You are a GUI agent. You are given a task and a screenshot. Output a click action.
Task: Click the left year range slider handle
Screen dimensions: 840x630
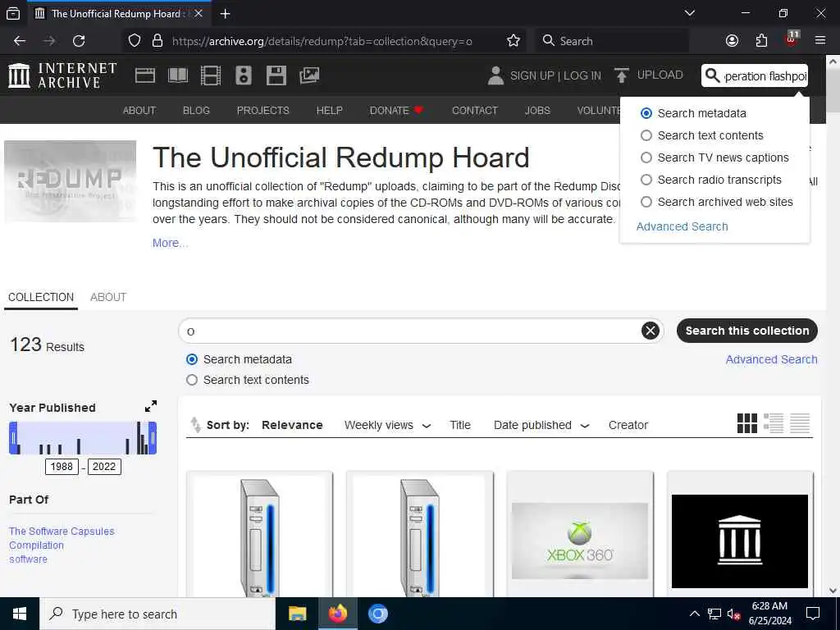click(13, 438)
